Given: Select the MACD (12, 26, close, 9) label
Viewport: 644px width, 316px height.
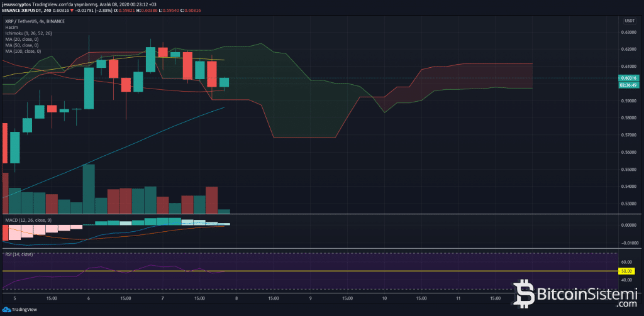Looking at the screenshot, I should pos(26,220).
